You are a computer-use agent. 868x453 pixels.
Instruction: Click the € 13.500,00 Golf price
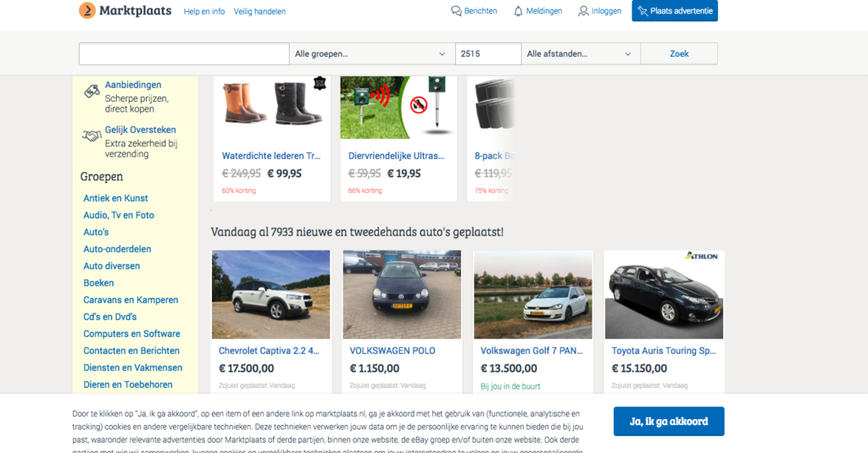[509, 368]
